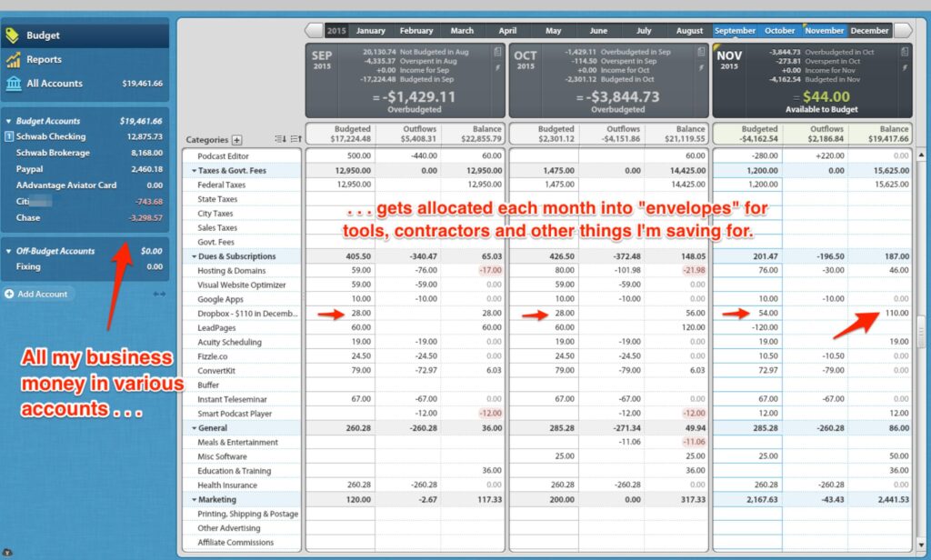Collapse the Dues & Subscriptions category group

[194, 256]
